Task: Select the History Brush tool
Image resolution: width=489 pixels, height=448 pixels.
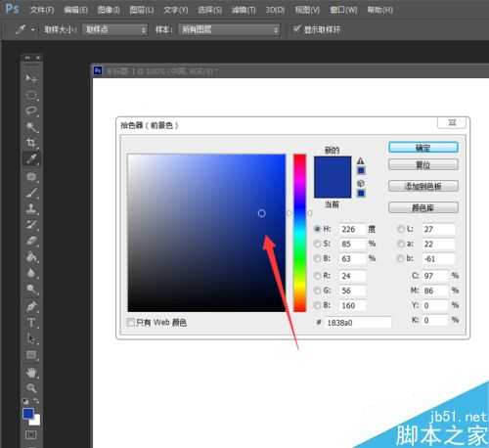Action: point(31,225)
